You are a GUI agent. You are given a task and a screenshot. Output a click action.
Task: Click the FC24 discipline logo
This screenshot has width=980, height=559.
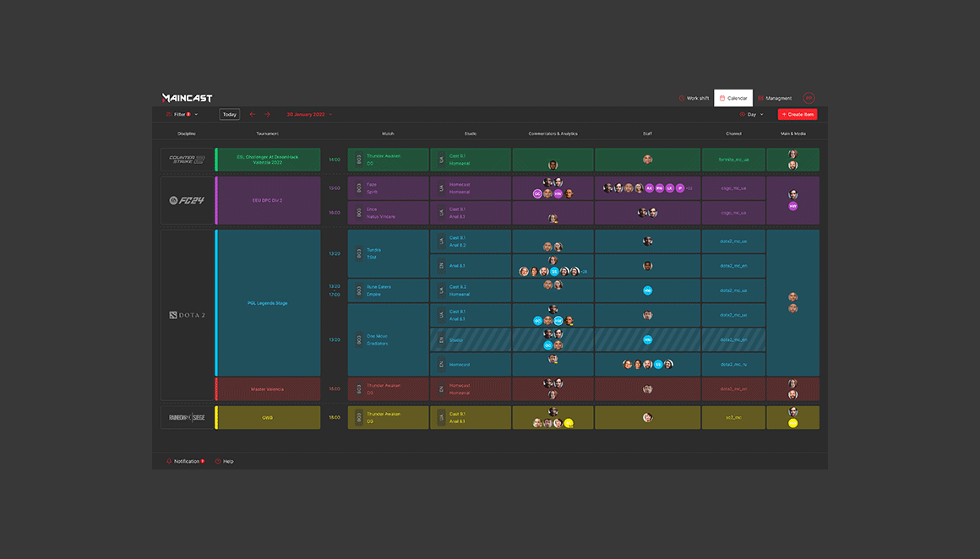coord(187,200)
